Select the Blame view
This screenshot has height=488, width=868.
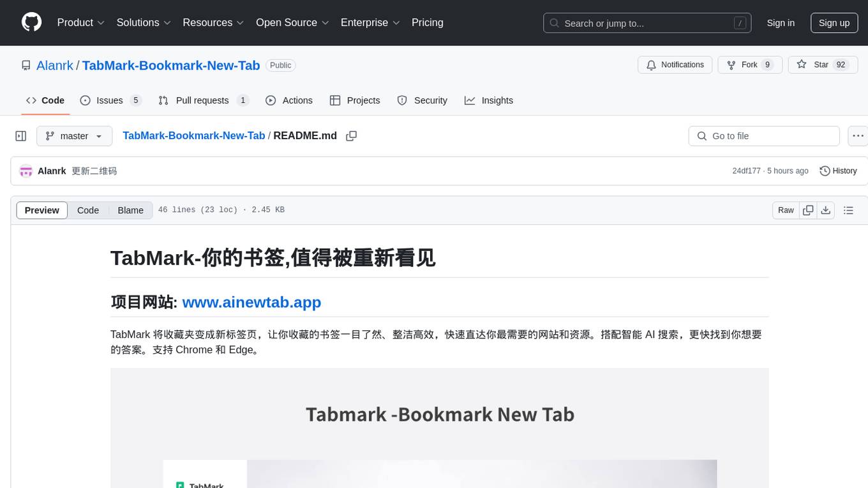tap(131, 210)
